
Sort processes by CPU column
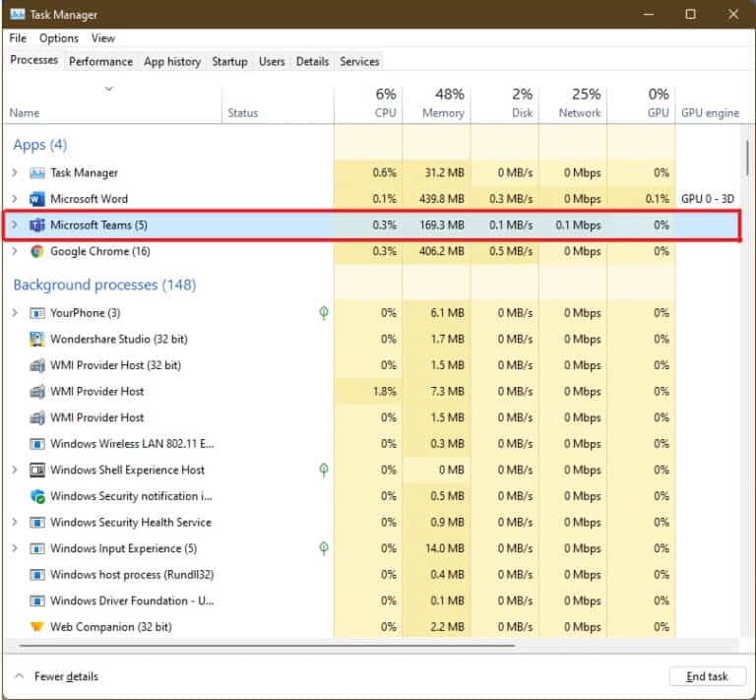tap(368, 103)
